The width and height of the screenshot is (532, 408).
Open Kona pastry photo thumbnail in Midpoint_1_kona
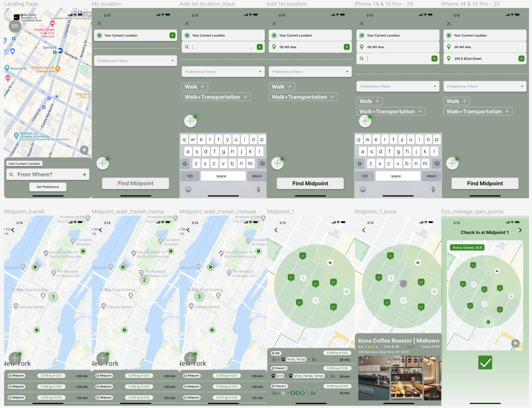click(x=407, y=378)
